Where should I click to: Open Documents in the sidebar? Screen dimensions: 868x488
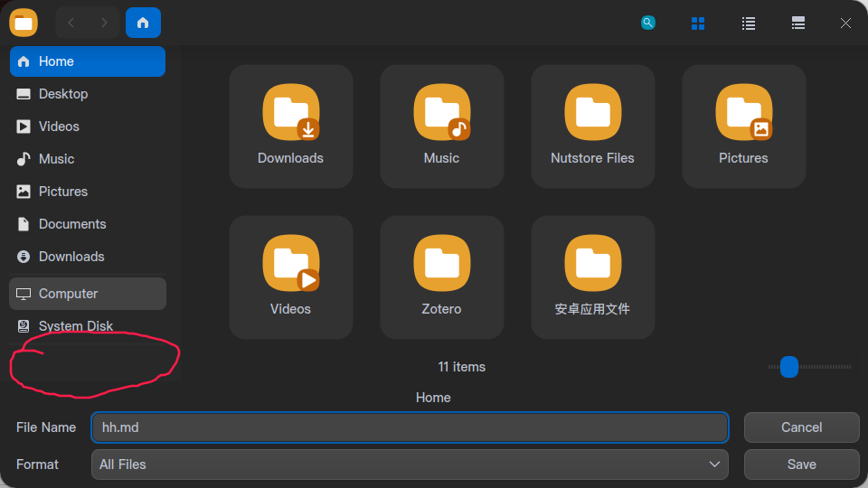point(88,224)
